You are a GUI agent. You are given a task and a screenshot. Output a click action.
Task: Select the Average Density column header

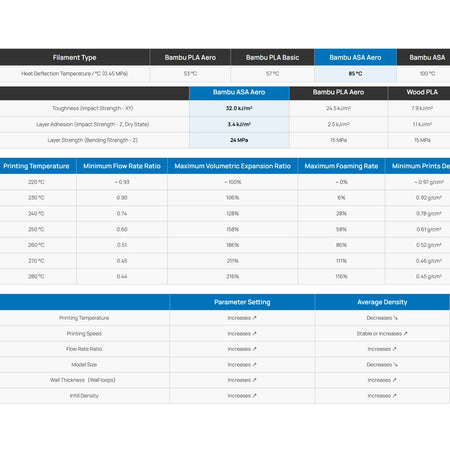point(382,302)
